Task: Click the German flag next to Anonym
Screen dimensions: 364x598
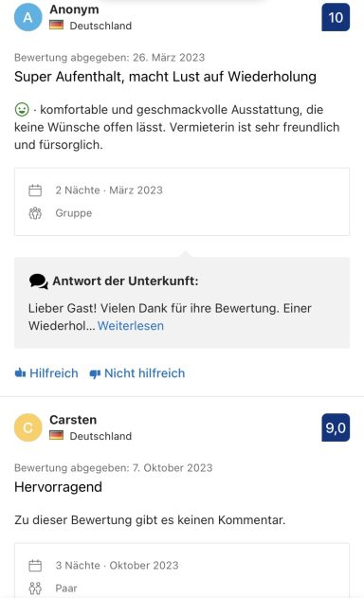Action: tap(57, 26)
